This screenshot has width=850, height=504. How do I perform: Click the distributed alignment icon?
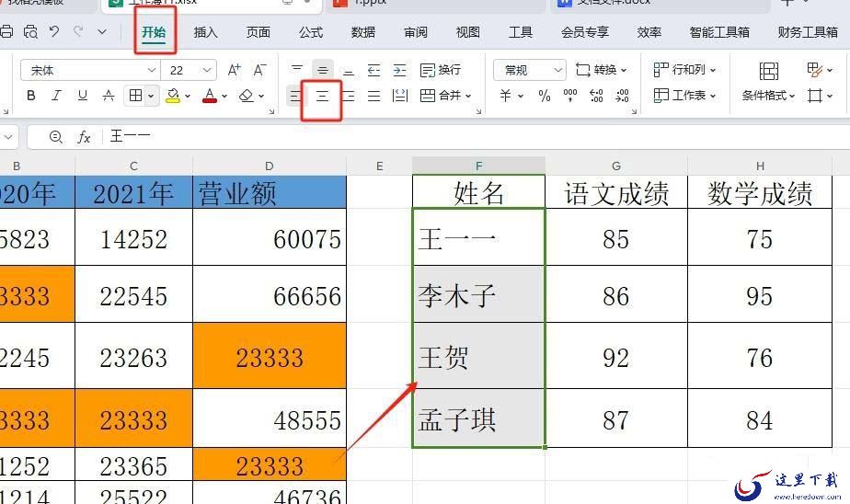(x=400, y=97)
